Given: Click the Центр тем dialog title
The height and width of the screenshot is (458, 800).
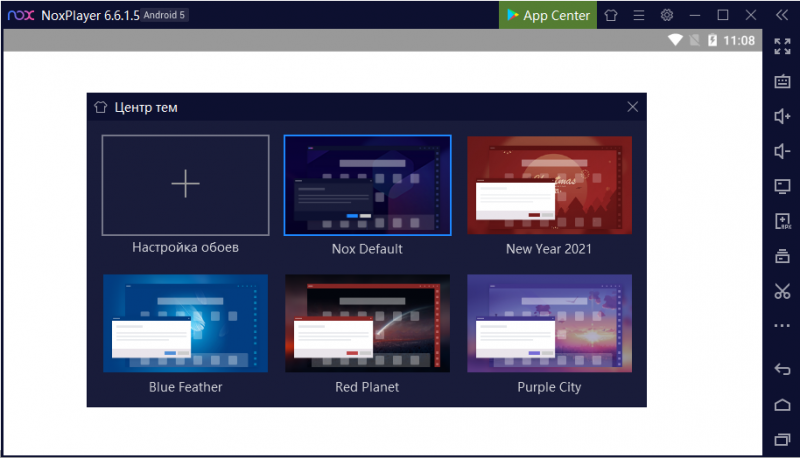Looking at the screenshot, I should tap(146, 108).
